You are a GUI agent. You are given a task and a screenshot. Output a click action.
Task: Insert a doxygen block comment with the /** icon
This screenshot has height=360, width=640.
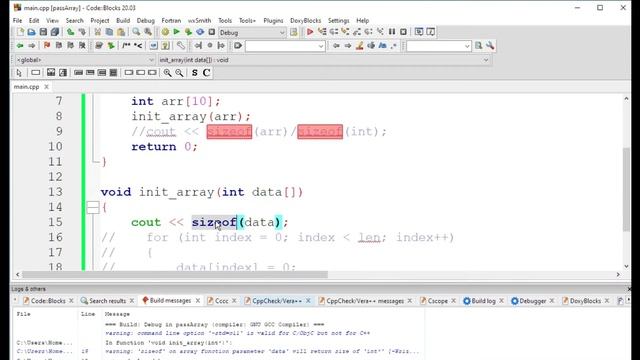(x=126, y=46)
